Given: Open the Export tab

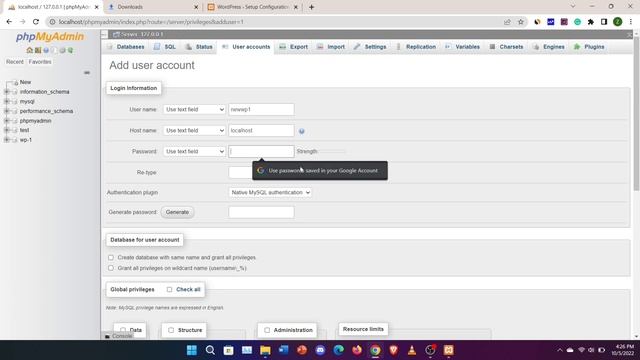Looking at the screenshot, I should tap(294, 47).
